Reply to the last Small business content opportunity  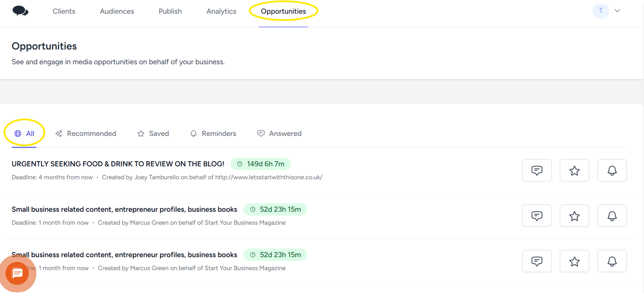537,261
